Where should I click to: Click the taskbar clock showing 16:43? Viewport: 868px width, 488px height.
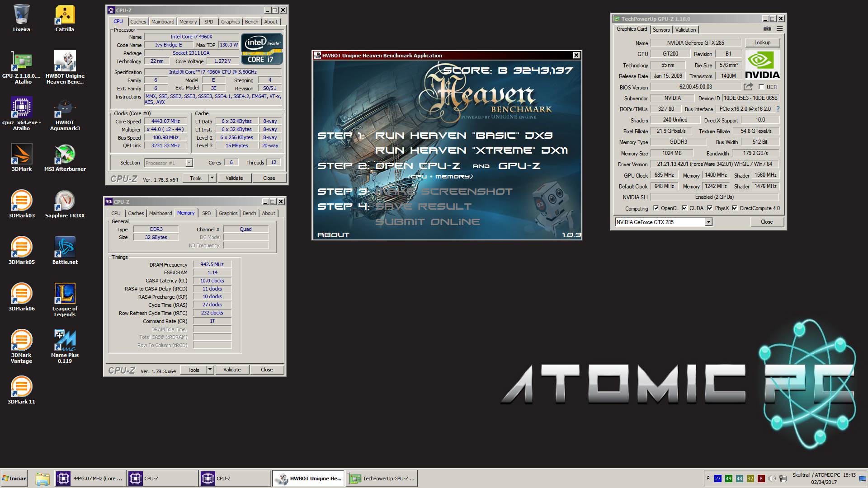pyautogui.click(x=849, y=475)
